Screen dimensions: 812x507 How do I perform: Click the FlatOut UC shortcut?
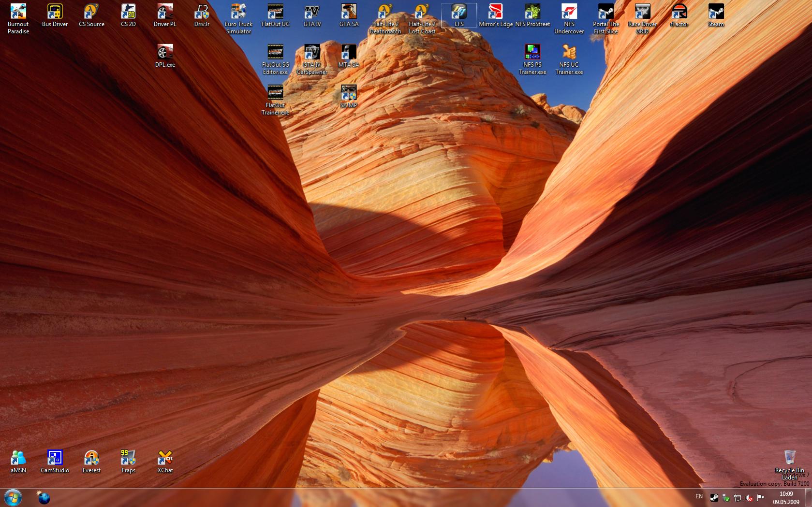(275, 15)
